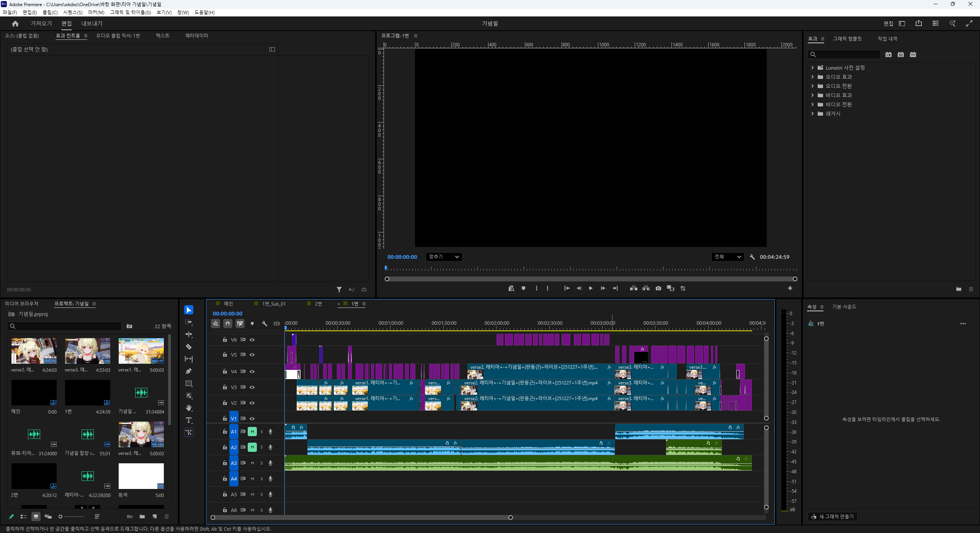The height and width of the screenshot is (533, 980).
Task: Click 가져오기 workspace button
Action: (x=41, y=23)
